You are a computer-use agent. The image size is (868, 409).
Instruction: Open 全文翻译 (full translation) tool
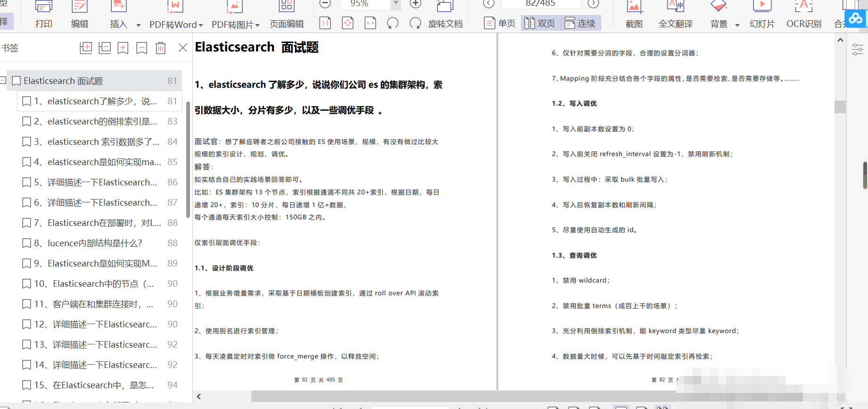(x=676, y=15)
